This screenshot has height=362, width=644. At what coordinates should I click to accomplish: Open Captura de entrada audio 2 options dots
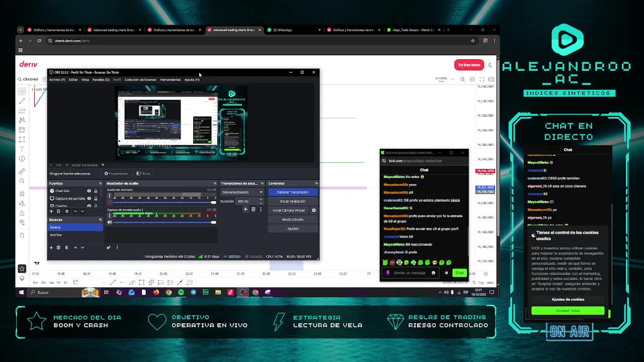point(109,216)
